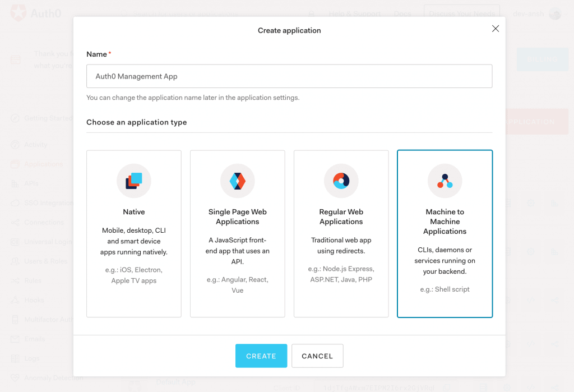
Task: Click the Regular Web Applications icon
Action: click(x=341, y=181)
